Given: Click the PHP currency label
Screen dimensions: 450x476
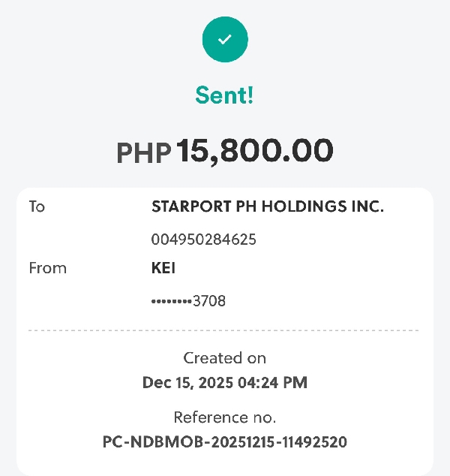Looking at the screenshot, I should tap(144, 153).
